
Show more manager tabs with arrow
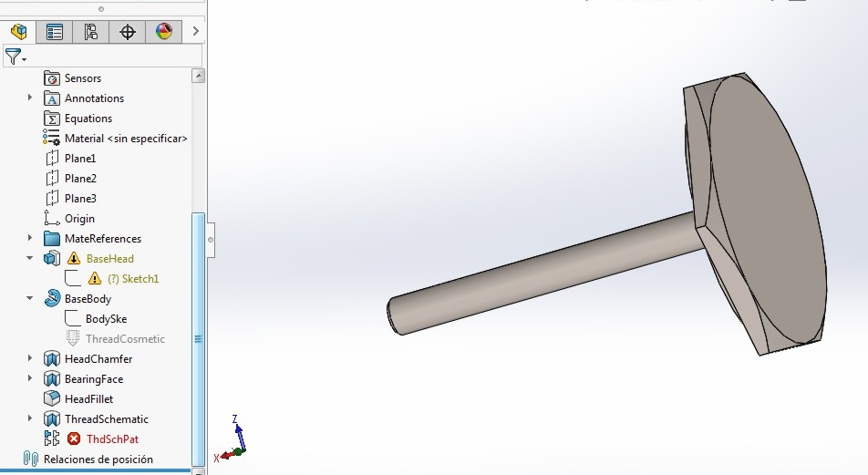(195, 32)
